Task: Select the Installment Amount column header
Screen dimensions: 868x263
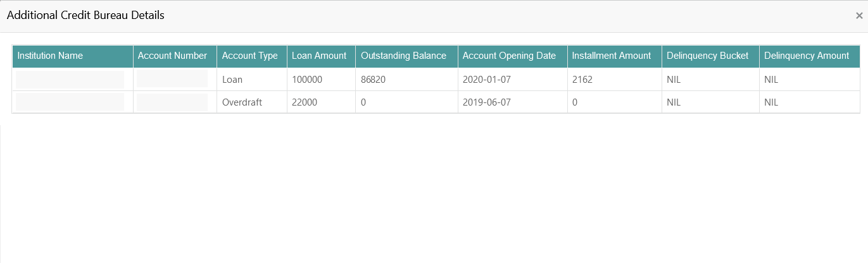Action: [x=611, y=56]
